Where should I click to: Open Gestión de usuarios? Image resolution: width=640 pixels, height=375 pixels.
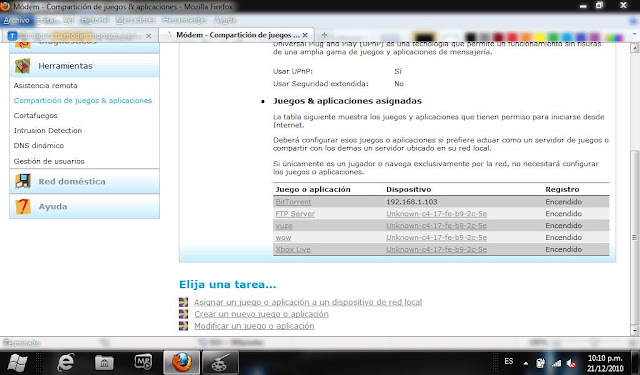(49, 161)
